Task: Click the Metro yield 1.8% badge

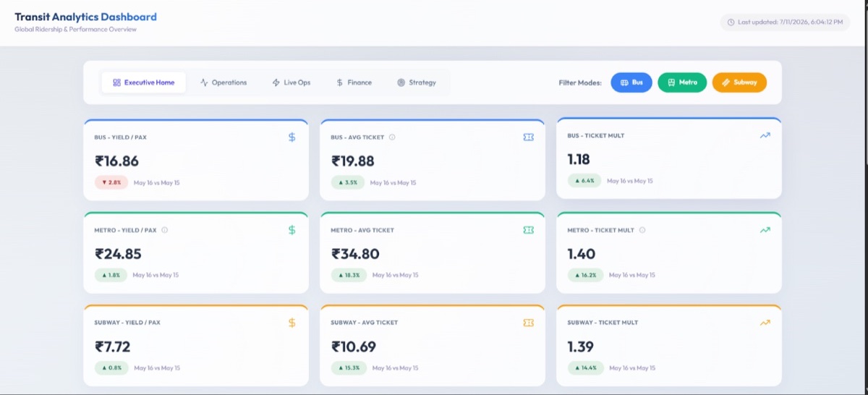Action: click(x=111, y=275)
